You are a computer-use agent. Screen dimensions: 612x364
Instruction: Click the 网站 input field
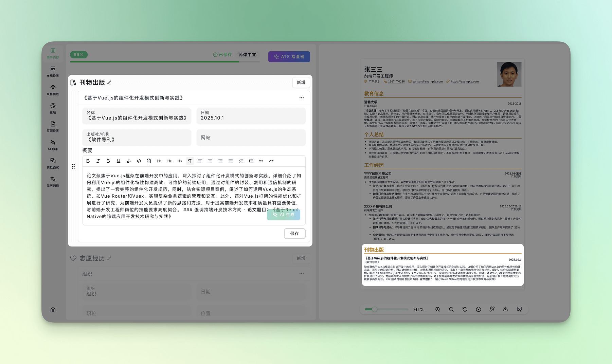[x=251, y=138]
